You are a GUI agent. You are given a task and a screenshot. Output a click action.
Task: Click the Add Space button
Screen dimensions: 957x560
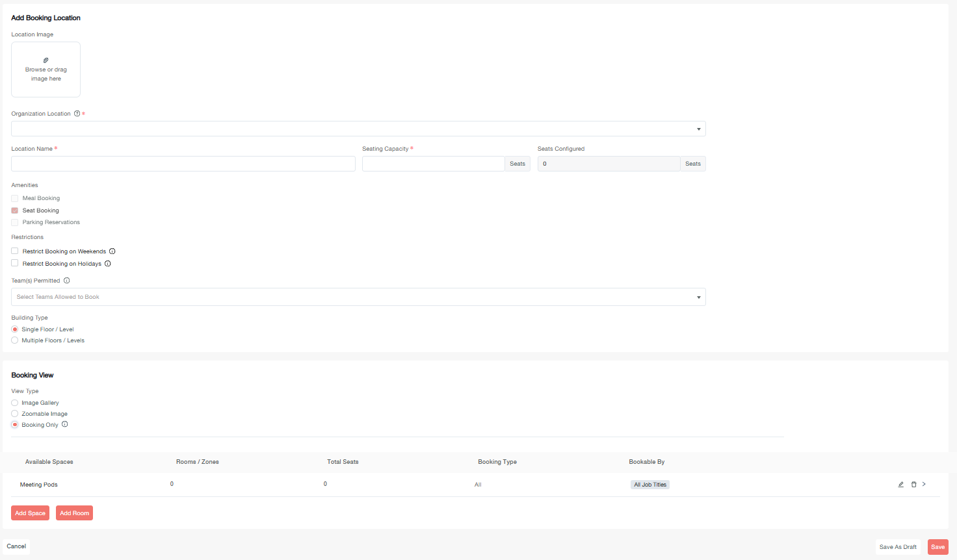coord(30,513)
